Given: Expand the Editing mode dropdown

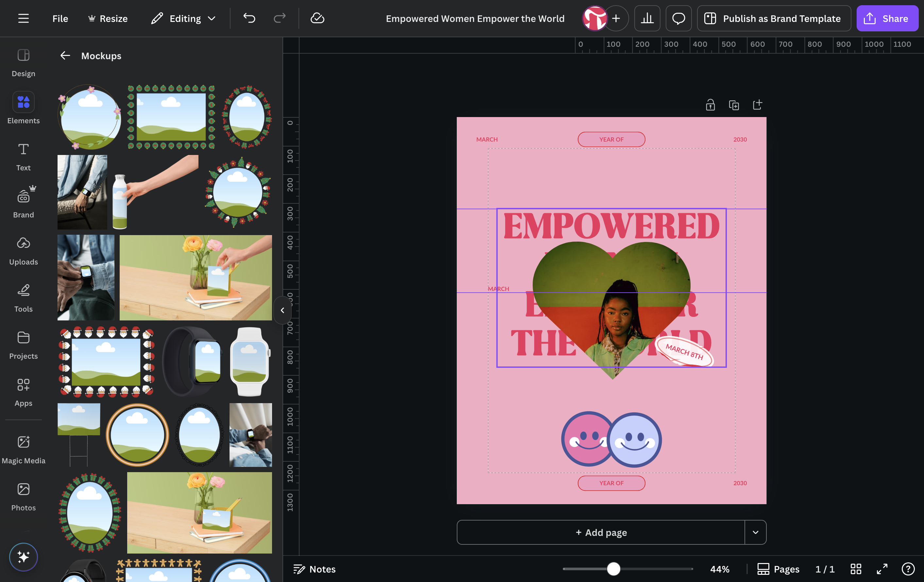Looking at the screenshot, I should [x=183, y=18].
